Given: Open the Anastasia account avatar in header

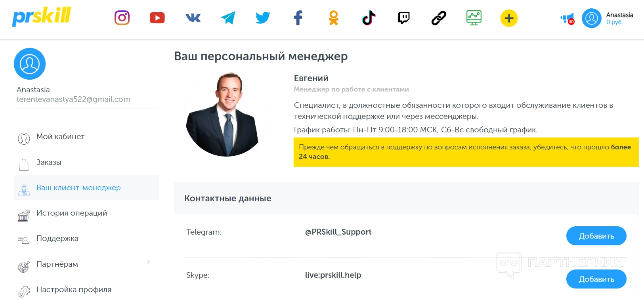Looking at the screenshot, I should (591, 18).
